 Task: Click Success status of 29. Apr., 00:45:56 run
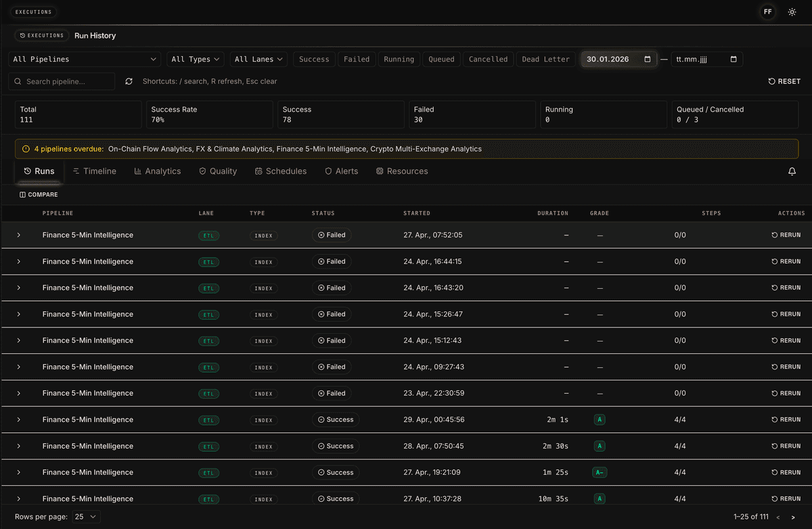[x=336, y=420]
